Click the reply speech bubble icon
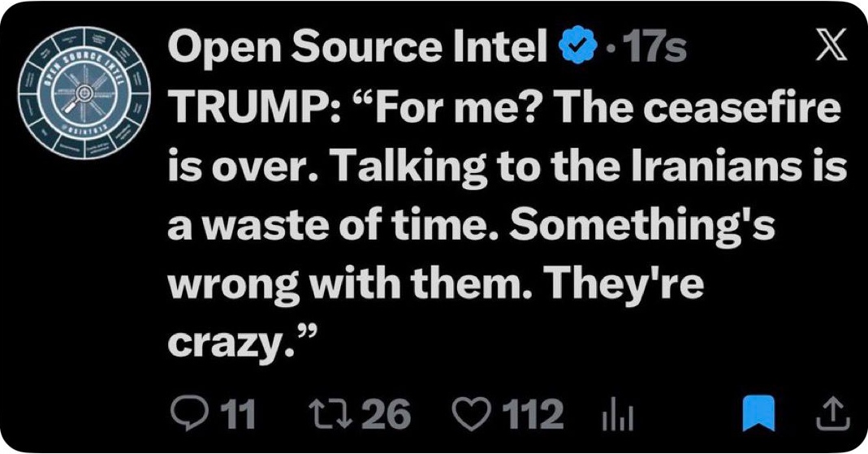The image size is (868, 454). click(x=188, y=415)
